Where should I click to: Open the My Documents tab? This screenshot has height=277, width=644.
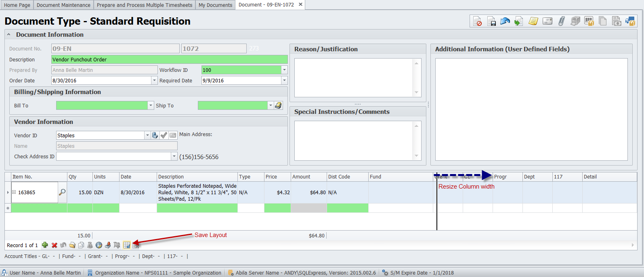tap(215, 5)
